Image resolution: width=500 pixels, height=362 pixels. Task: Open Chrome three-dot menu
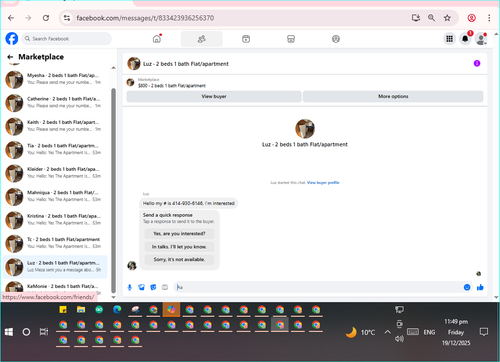[x=489, y=18]
